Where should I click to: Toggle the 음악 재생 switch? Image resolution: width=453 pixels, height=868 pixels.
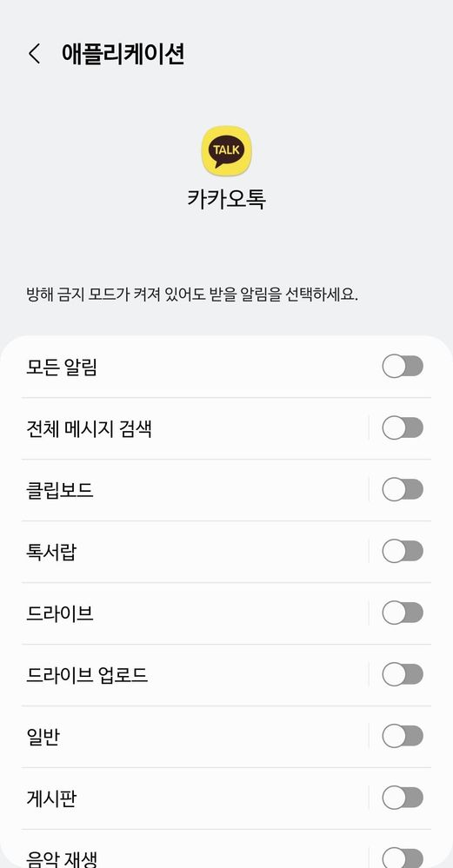tap(403, 858)
